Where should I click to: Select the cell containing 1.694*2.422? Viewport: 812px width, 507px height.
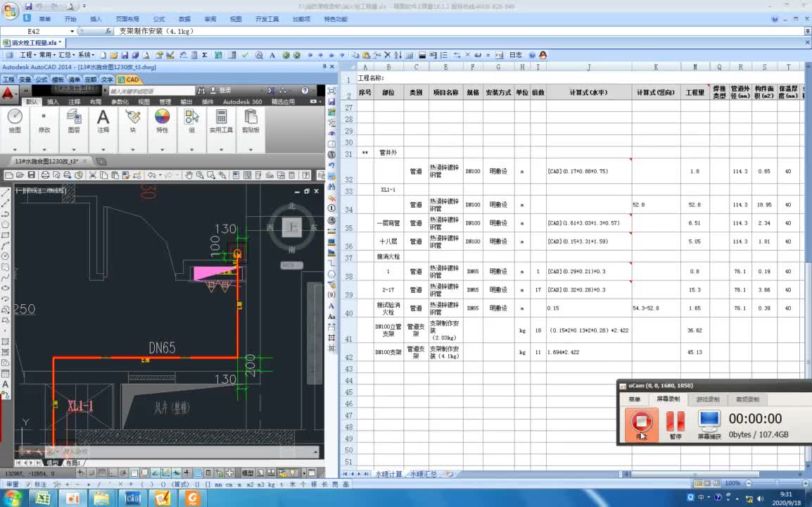[589, 352]
